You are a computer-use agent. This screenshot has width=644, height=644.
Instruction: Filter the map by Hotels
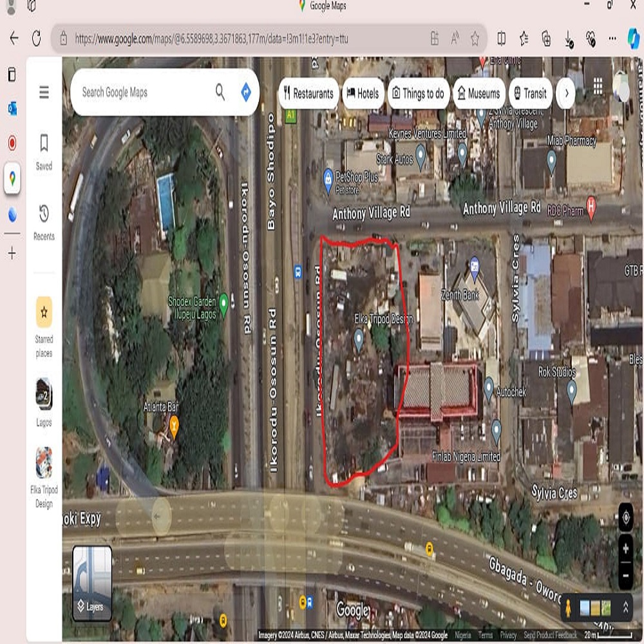[x=363, y=93]
